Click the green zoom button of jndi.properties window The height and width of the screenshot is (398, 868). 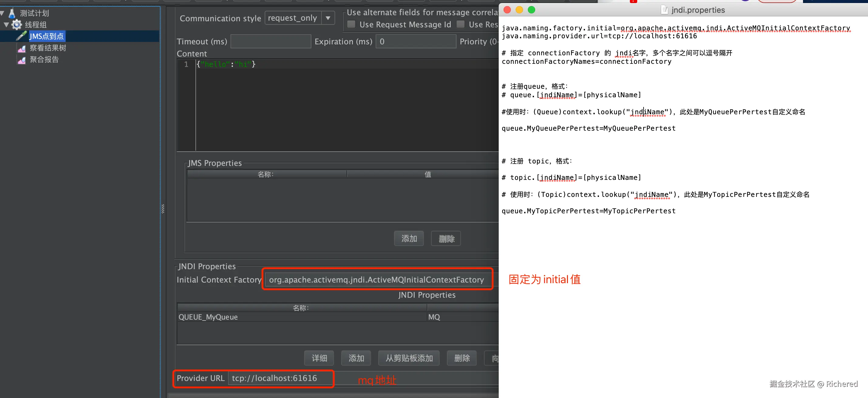[x=531, y=10]
